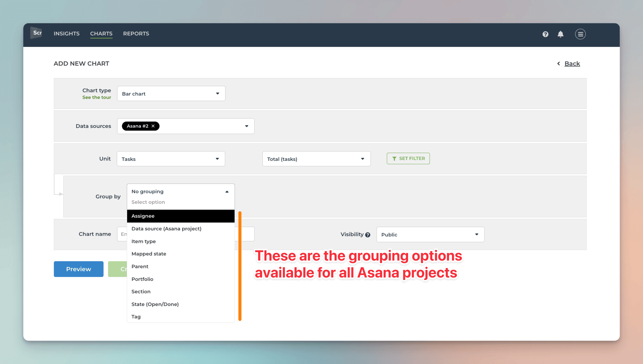This screenshot has height=364, width=643.
Task: Select State (Open/Done) grouping option
Action: tap(180, 304)
